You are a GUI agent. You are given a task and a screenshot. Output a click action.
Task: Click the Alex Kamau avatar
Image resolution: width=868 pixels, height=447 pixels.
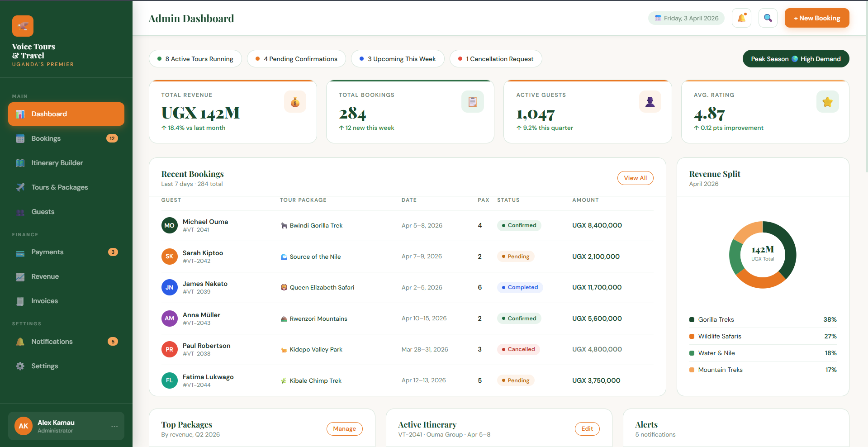23,426
